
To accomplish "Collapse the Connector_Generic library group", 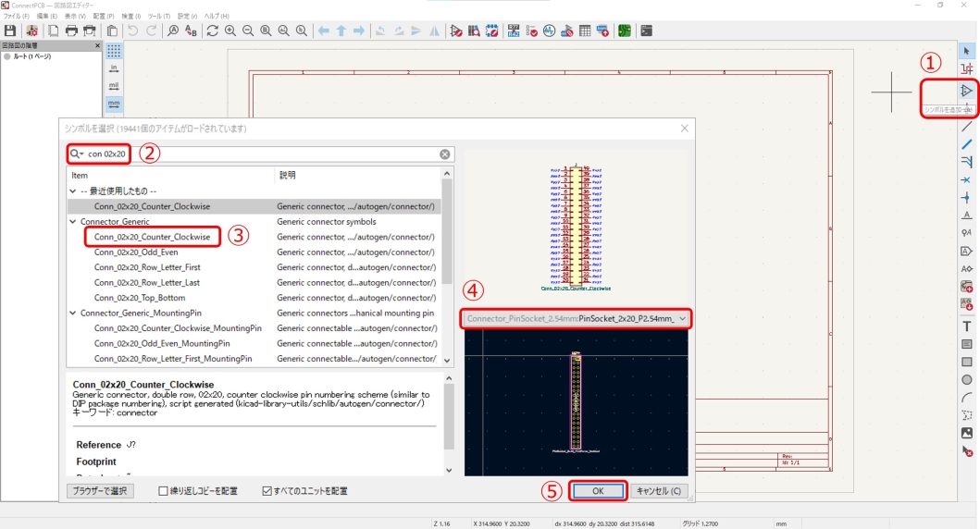I will click(73, 222).
